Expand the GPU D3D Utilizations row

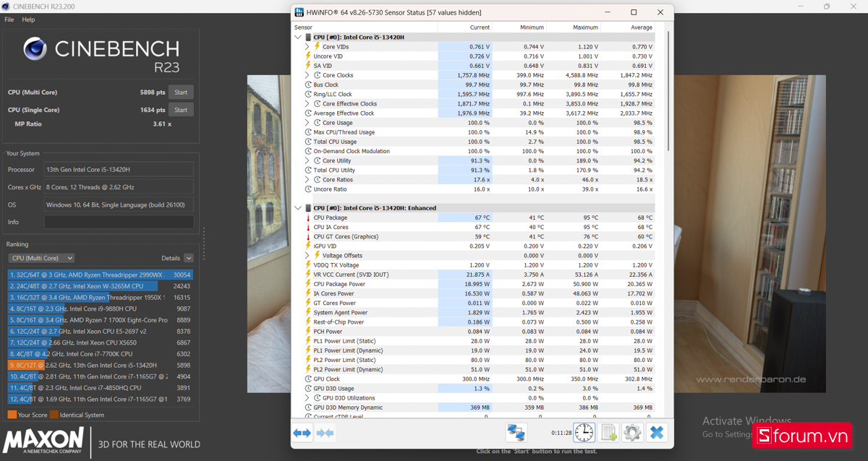tap(307, 397)
